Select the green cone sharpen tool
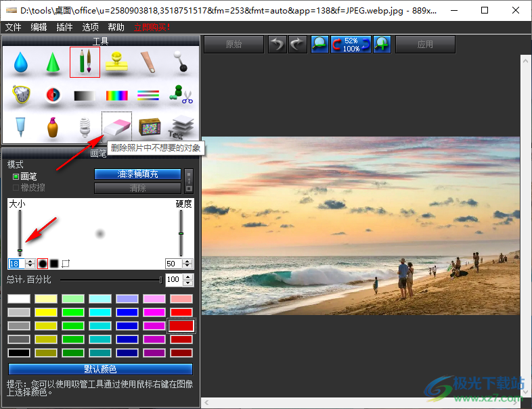Viewport: 532px width, 409px height. coord(53,62)
